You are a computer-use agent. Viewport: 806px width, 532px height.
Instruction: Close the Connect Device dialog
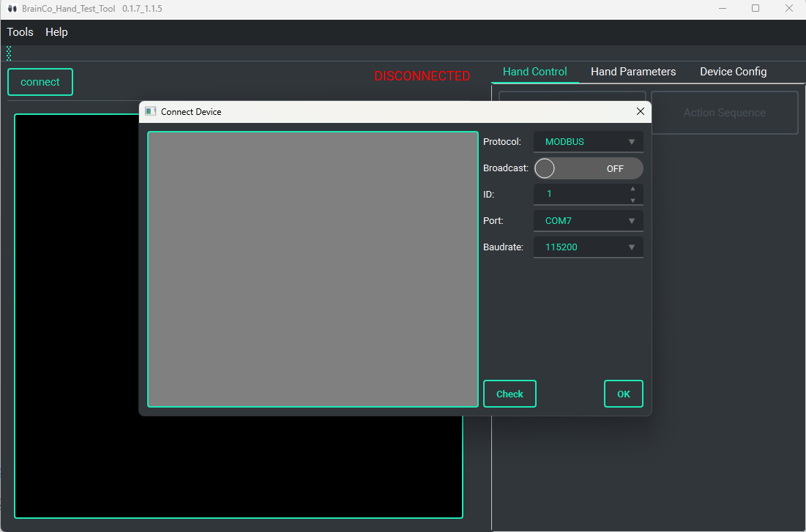click(641, 112)
